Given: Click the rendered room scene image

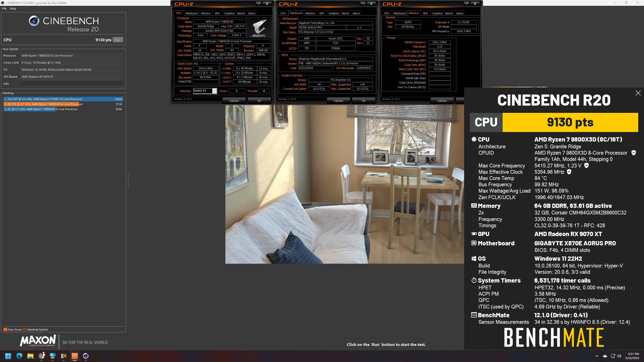Looking at the screenshot, I should pos(345,184).
